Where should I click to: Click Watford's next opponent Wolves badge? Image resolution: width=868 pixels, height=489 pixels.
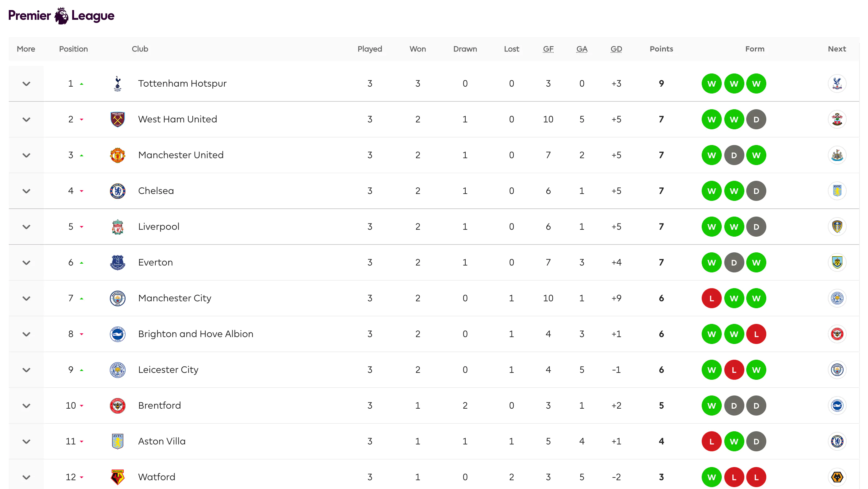tap(837, 477)
